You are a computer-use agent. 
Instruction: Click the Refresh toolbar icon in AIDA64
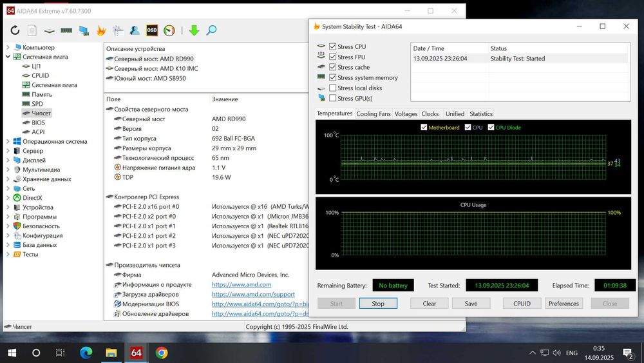pyautogui.click(x=15, y=30)
